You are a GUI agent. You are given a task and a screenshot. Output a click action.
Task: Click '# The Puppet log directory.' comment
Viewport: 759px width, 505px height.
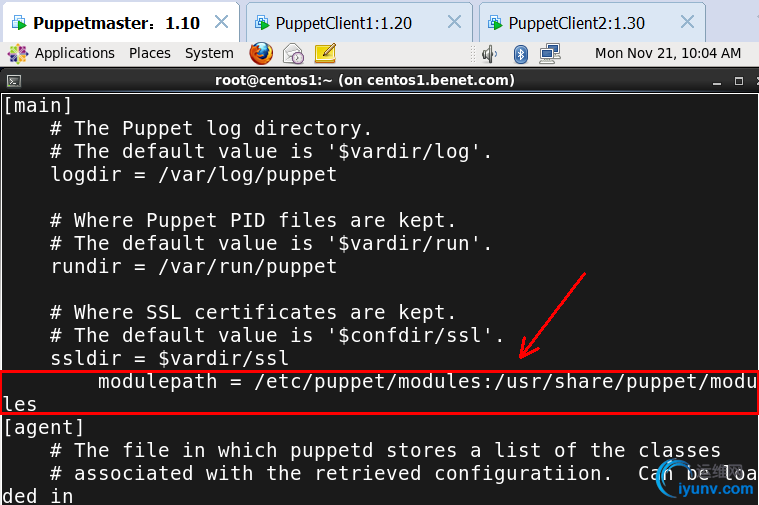211,128
